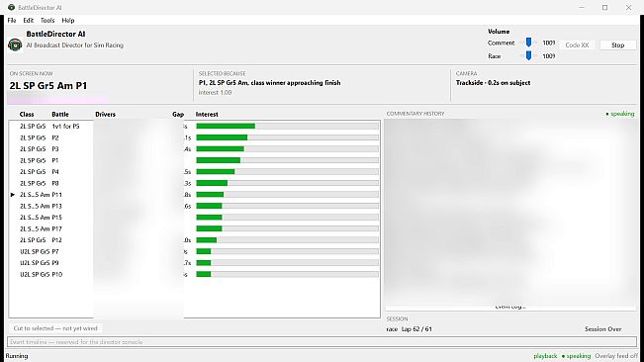This screenshot has width=644, height=362.
Task: Select the 2L SP Gr5 P8 row
Action: click(x=194, y=183)
